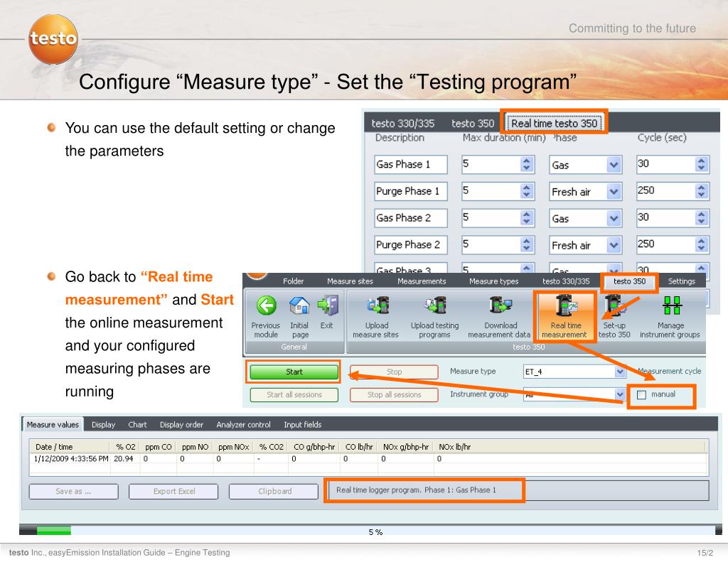Click the 20.94 O2 value cell
The height and width of the screenshot is (562, 728).
click(x=124, y=458)
